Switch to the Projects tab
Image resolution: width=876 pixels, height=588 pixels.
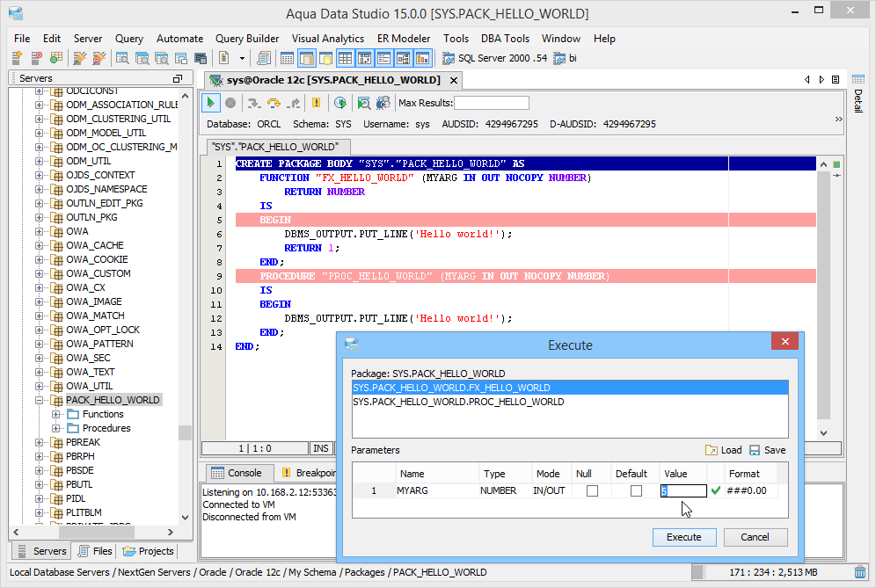tap(148, 551)
